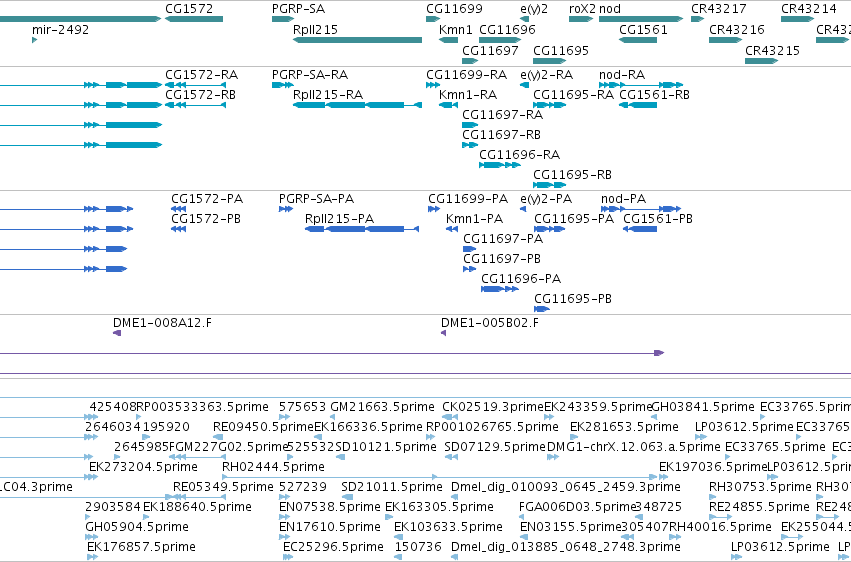Click the CG11697-RA transcript label

(x=503, y=115)
